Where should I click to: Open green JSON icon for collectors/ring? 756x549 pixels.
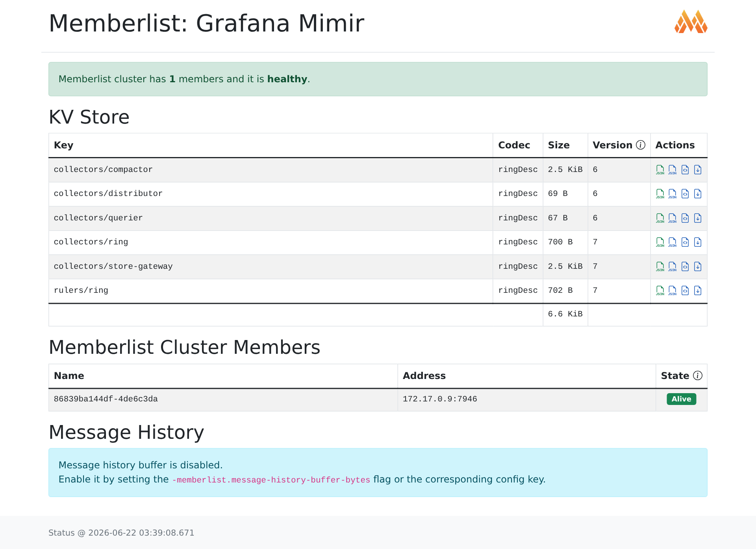(x=660, y=242)
